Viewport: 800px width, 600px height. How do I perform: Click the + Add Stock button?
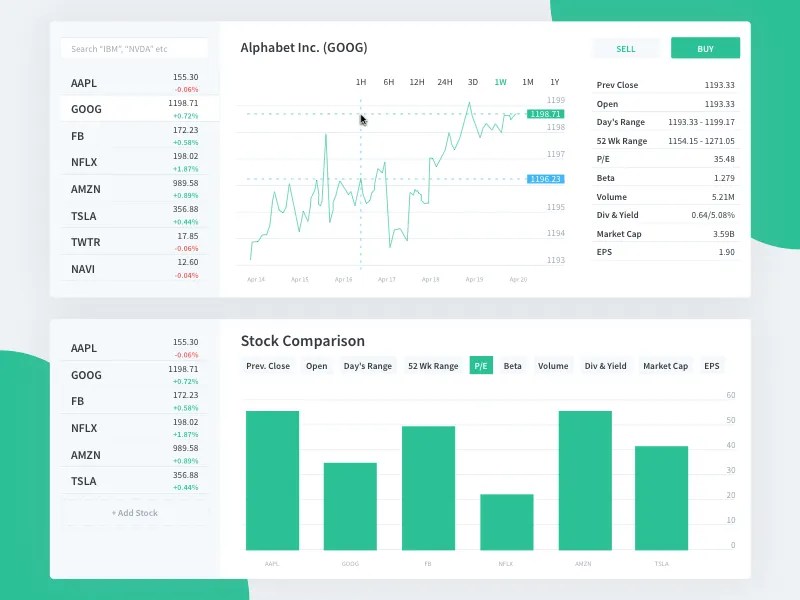tap(135, 513)
